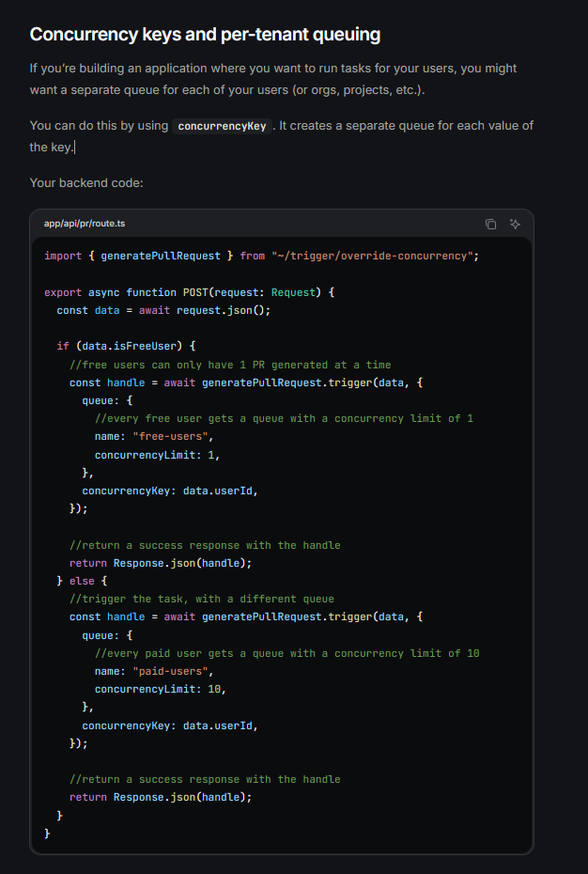Click the 'const data = await request.json()' line
This screenshot has width=588, height=874.
point(163,310)
